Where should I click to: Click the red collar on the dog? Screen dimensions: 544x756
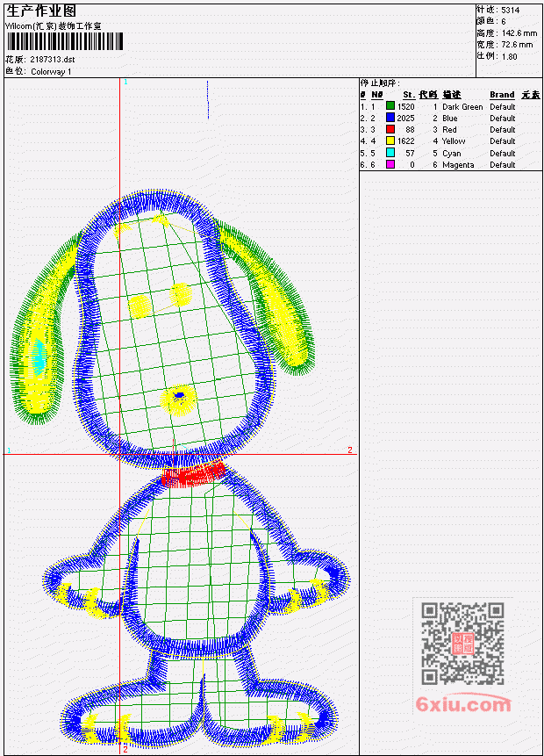pyautogui.click(x=194, y=474)
